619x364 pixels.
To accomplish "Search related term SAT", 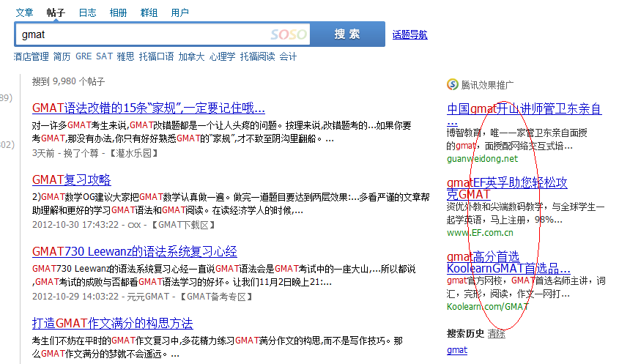I will 104,56.
